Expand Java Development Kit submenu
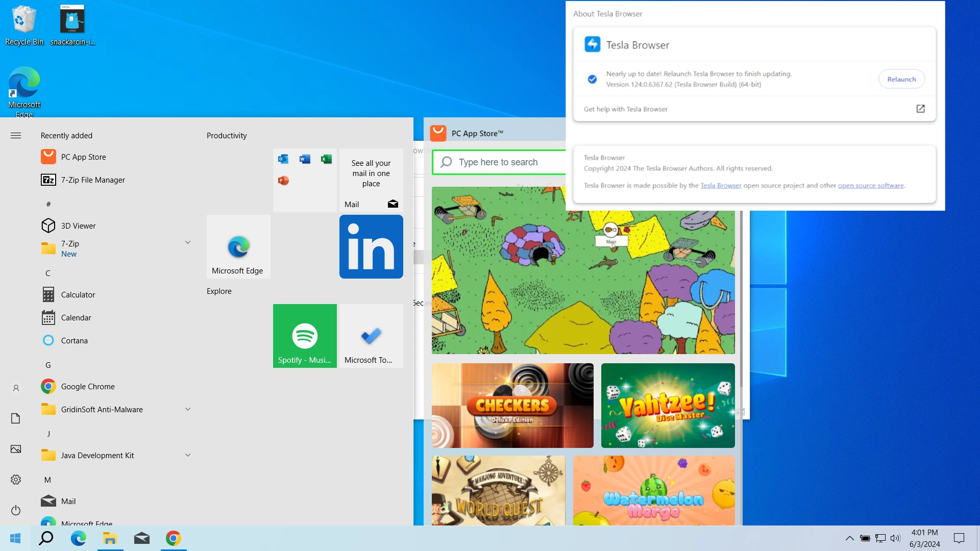This screenshot has height=551, width=980. click(x=188, y=455)
